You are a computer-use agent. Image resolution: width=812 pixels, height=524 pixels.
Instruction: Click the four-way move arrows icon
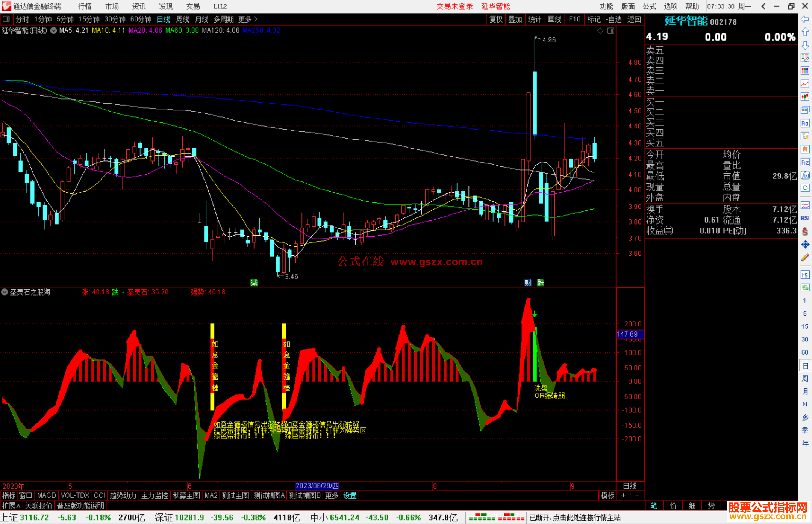805,245
